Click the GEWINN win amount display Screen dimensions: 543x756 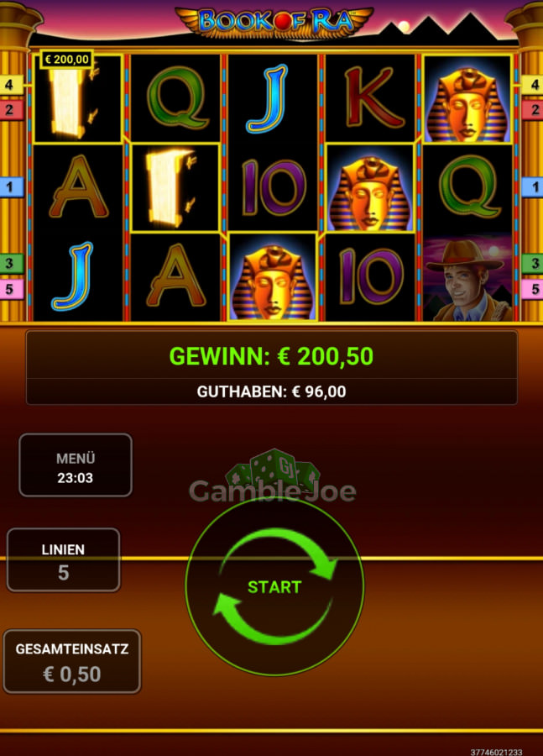point(271,356)
